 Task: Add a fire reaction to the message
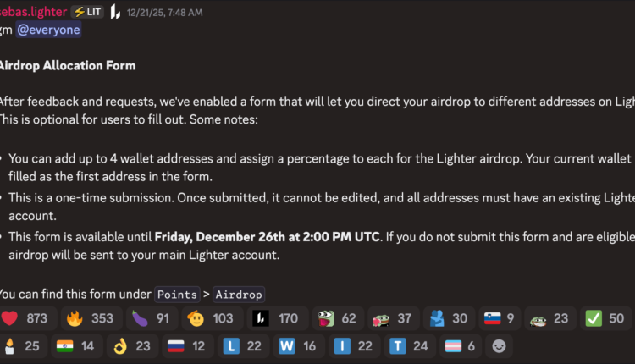pyautogui.click(x=91, y=318)
